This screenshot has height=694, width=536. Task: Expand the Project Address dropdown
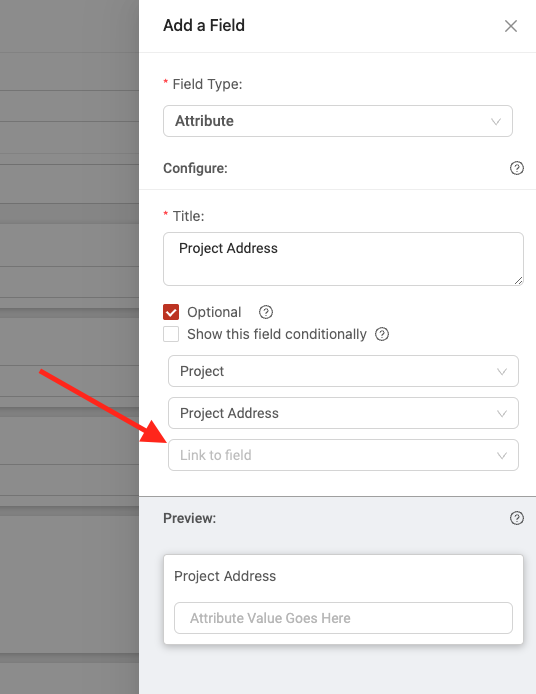point(343,413)
